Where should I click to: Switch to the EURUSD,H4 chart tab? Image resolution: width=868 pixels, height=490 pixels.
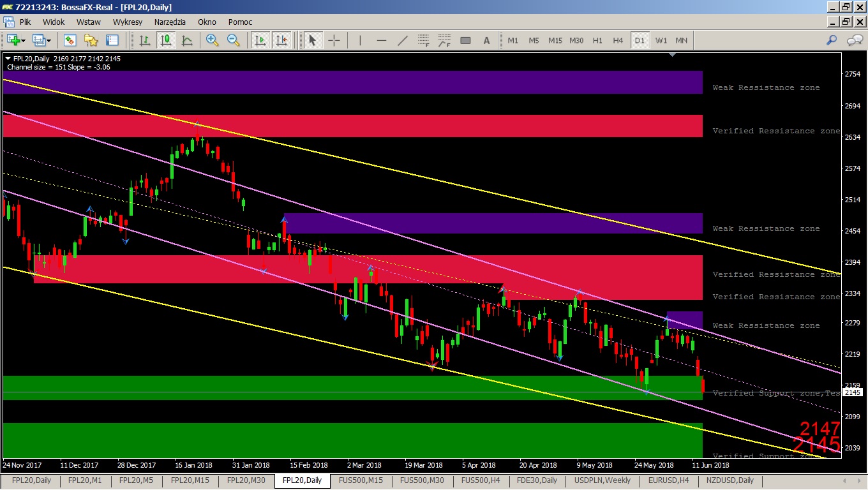click(668, 480)
